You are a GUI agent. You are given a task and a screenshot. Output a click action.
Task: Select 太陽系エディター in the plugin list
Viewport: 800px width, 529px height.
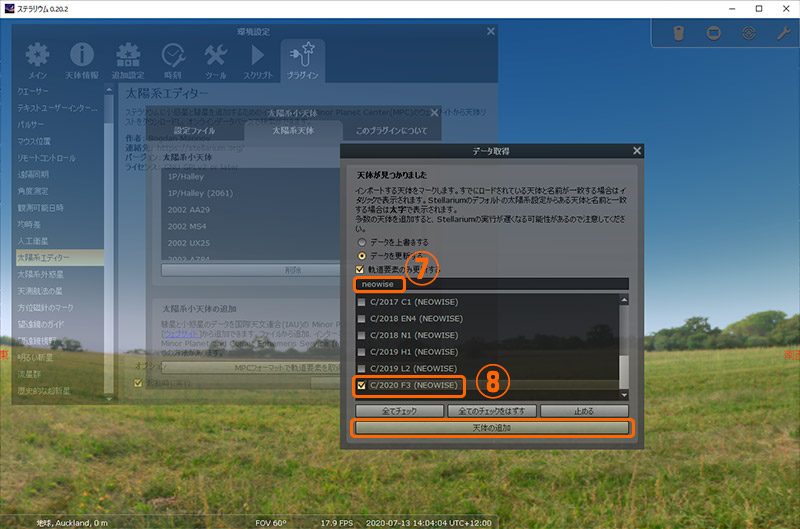(x=60, y=258)
